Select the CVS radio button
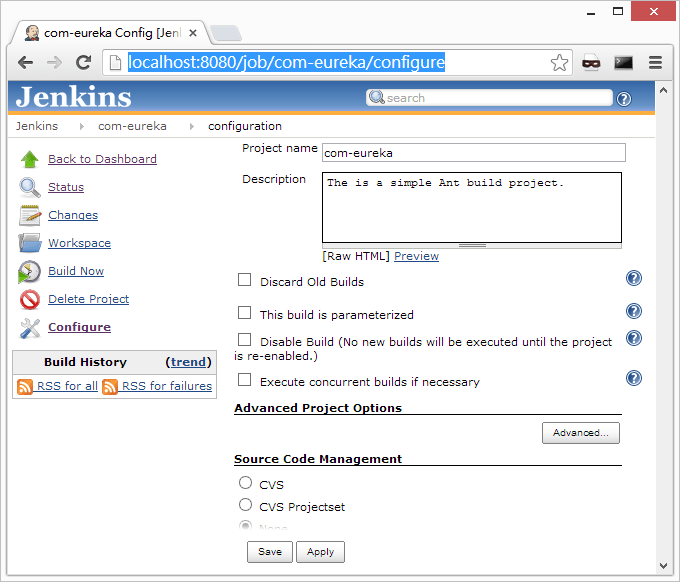Image resolution: width=680 pixels, height=582 pixels. 245,484
